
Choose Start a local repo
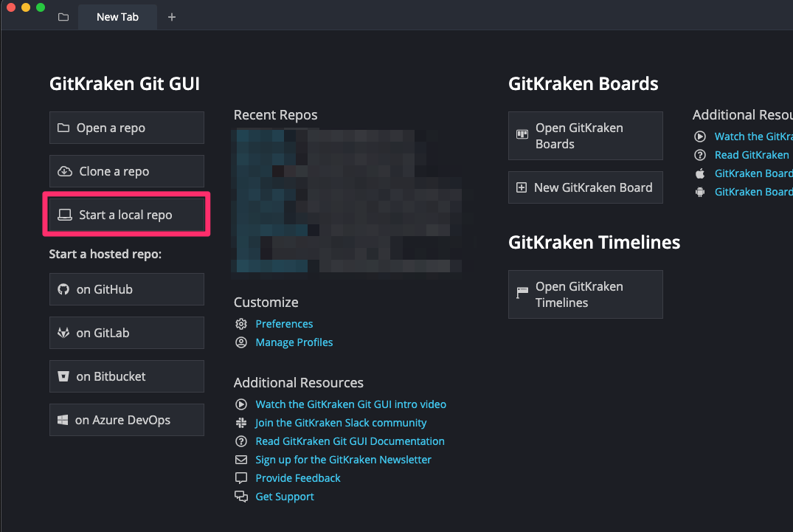click(126, 215)
